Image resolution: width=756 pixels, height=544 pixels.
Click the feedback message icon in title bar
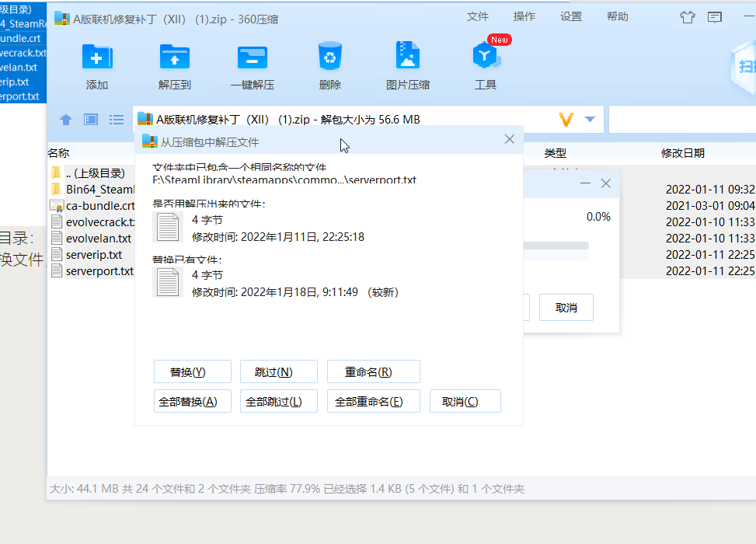(x=715, y=17)
